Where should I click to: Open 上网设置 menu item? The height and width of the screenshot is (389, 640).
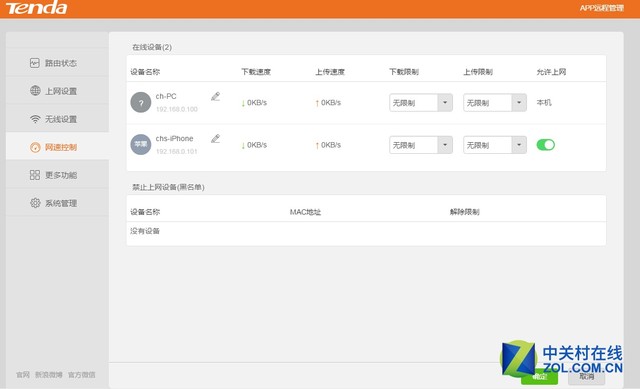[x=57, y=91]
